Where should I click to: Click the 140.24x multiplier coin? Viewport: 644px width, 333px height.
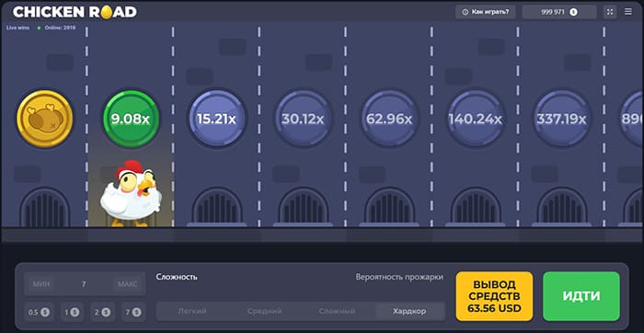(476, 119)
